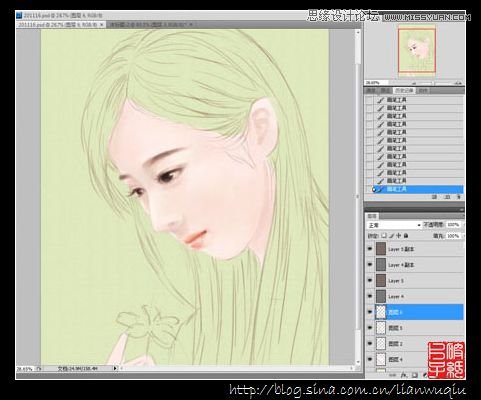
Task: Click the link layers icon at Layers panel bottom
Action: tap(392, 375)
